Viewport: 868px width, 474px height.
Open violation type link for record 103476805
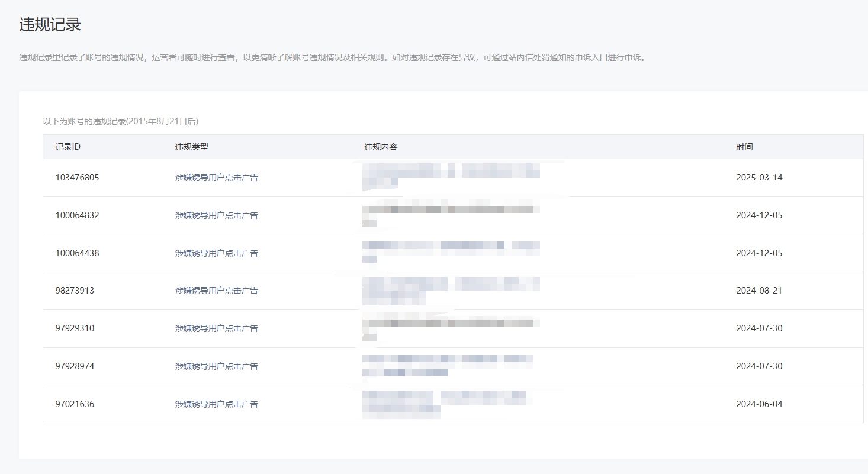pos(216,178)
